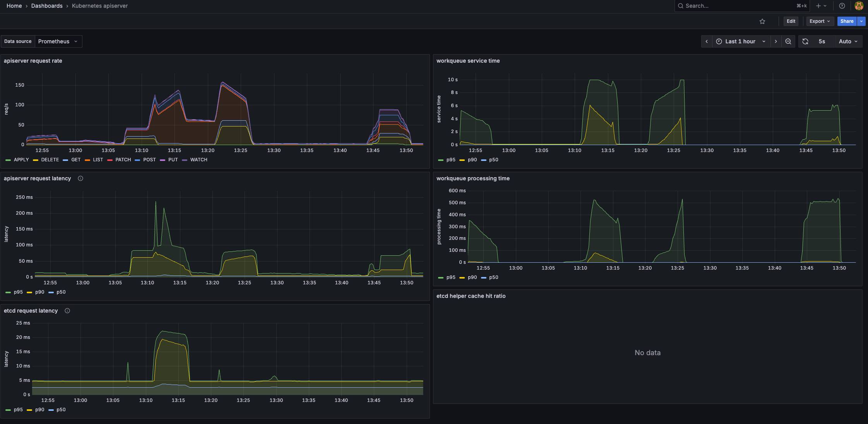This screenshot has width=868, height=424.
Task: Shift time range backward with left arrow
Action: coord(707,41)
